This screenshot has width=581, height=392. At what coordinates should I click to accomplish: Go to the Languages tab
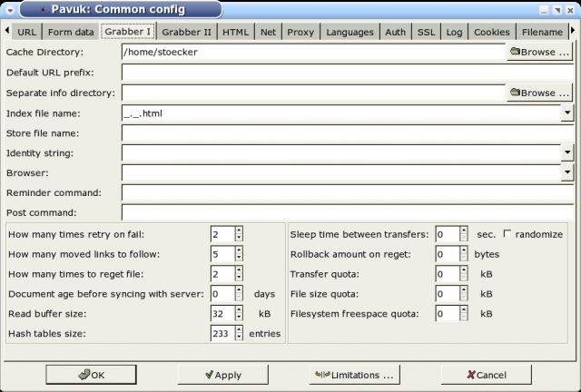350,33
